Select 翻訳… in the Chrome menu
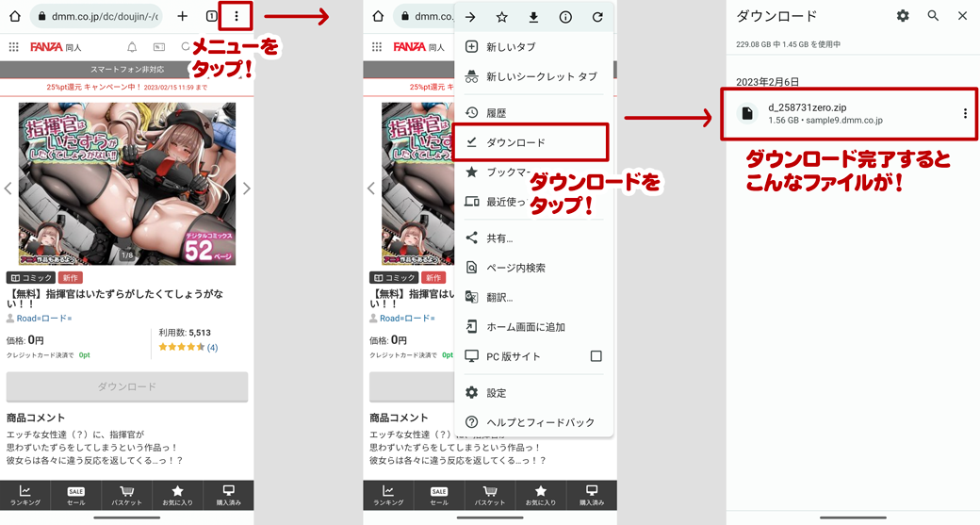Screen dimensions: 980x525 pos(533,298)
